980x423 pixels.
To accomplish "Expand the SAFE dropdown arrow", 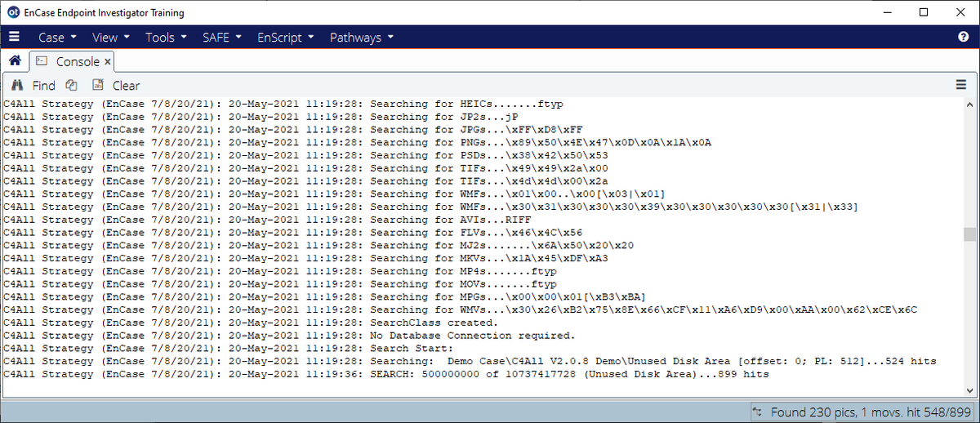I will click(238, 38).
